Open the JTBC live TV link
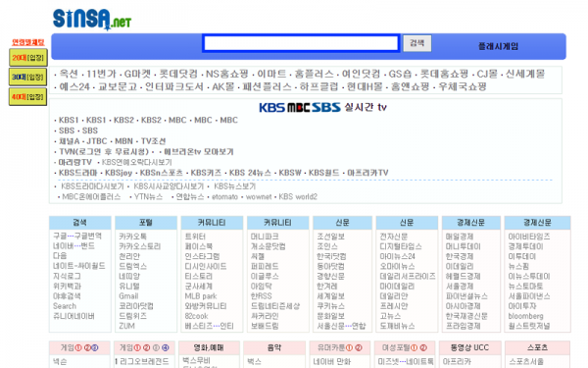This screenshot has width=588, height=368. [97, 141]
